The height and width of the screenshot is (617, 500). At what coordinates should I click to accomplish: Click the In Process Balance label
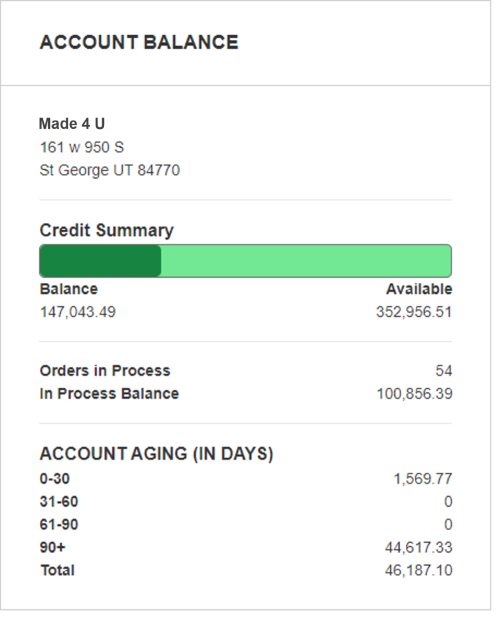[109, 394]
